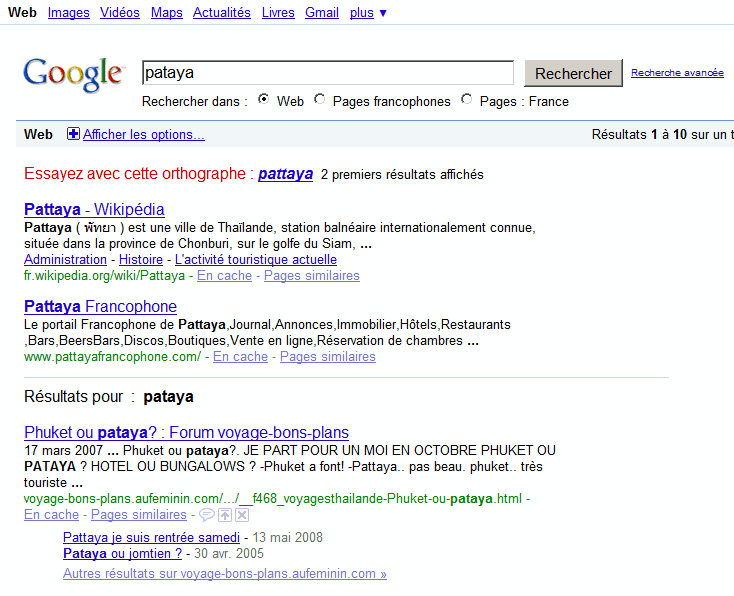Expand Afficher les options link

point(144,134)
